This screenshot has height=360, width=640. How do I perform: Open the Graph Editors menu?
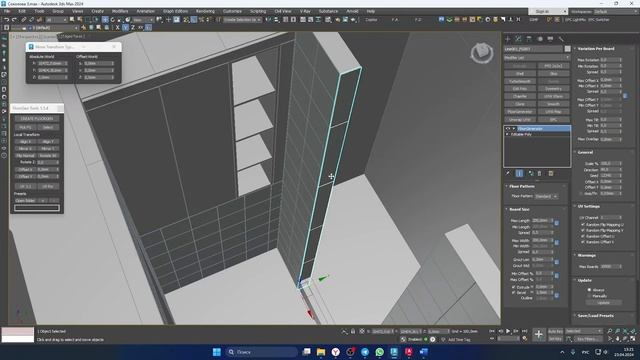[176, 11]
